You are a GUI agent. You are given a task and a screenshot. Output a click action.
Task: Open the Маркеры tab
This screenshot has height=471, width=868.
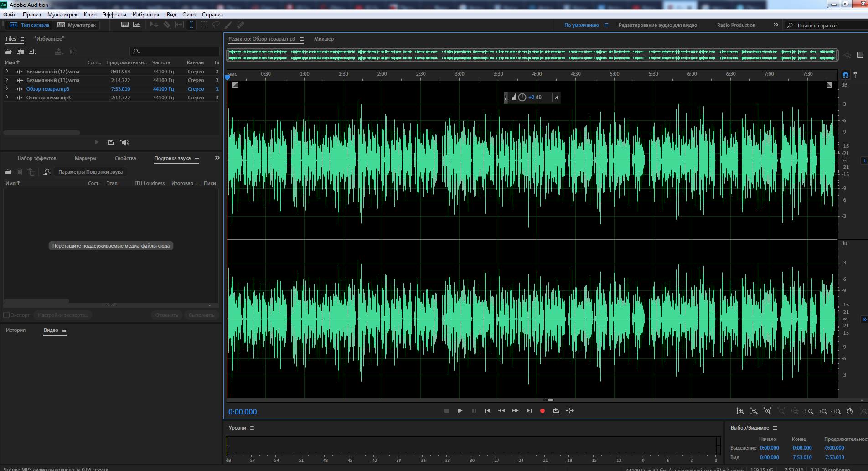(x=85, y=158)
